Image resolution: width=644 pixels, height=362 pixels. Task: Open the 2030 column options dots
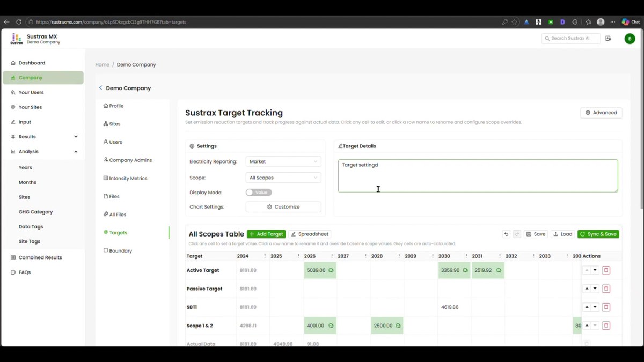tap(466, 256)
